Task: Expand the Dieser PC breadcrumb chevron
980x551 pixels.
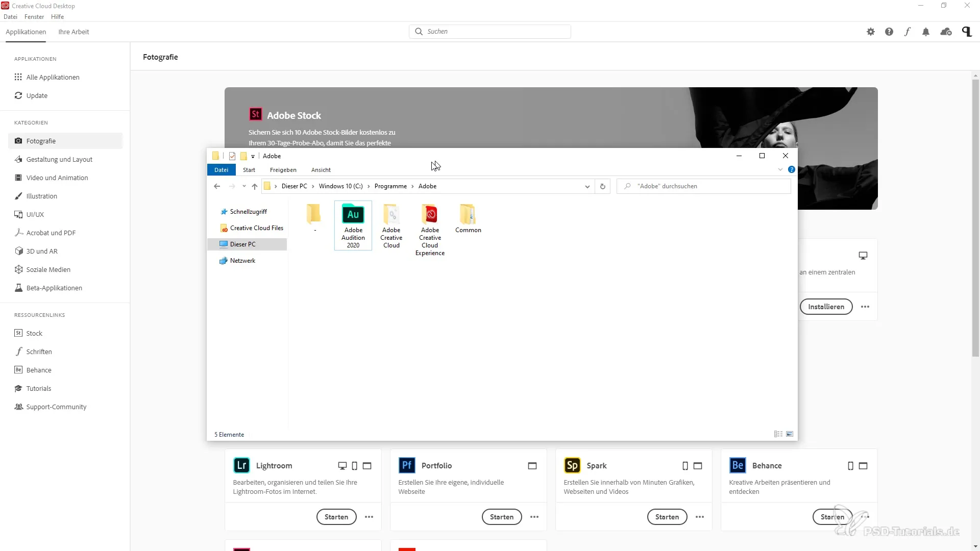Action: click(x=313, y=186)
